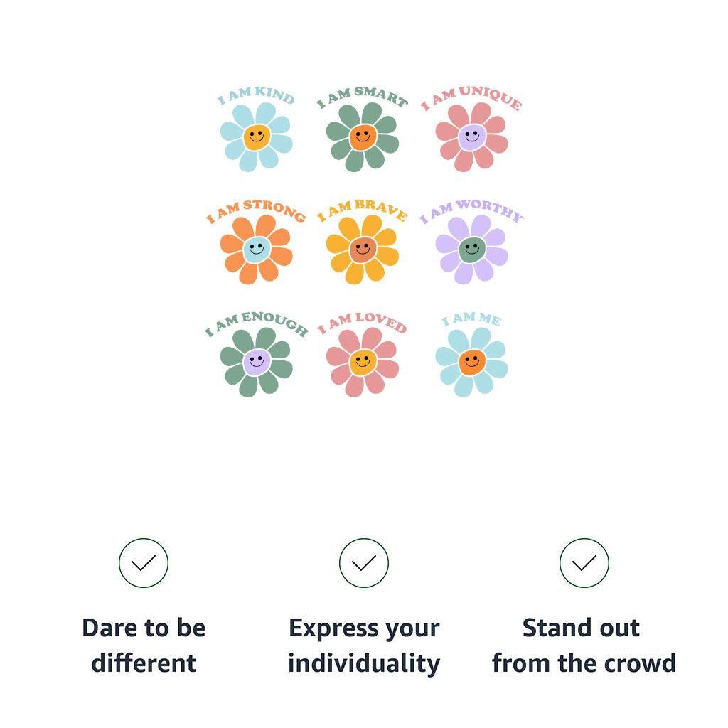Click checkmark circle above "Express your individuality"
Screen dimensions: 728x728
364,563
